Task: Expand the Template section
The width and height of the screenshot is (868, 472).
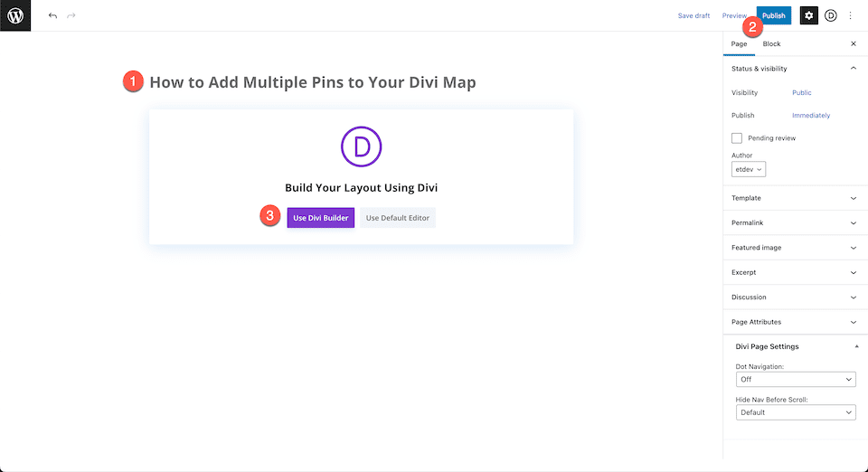Action: click(795, 198)
